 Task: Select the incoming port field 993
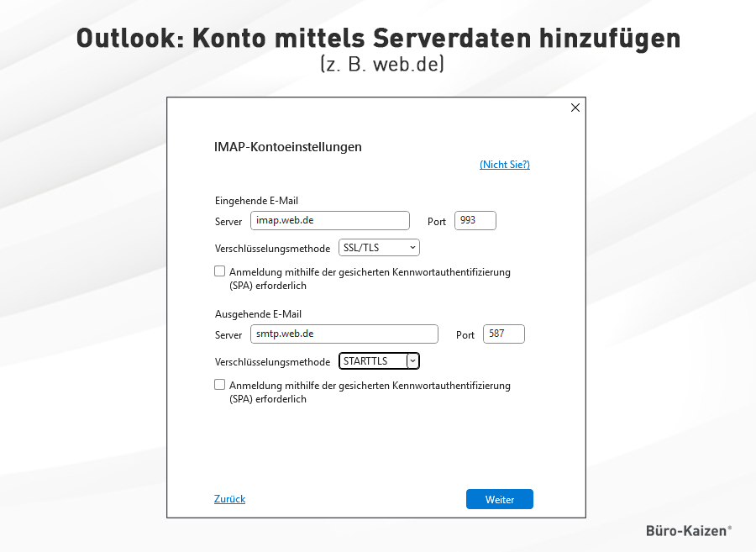point(475,221)
